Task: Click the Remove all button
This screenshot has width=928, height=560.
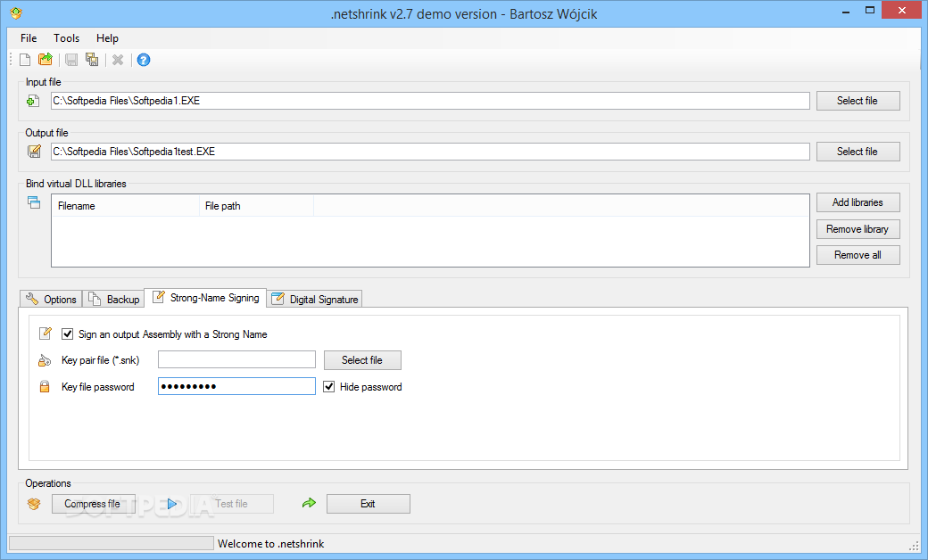Action: click(858, 255)
